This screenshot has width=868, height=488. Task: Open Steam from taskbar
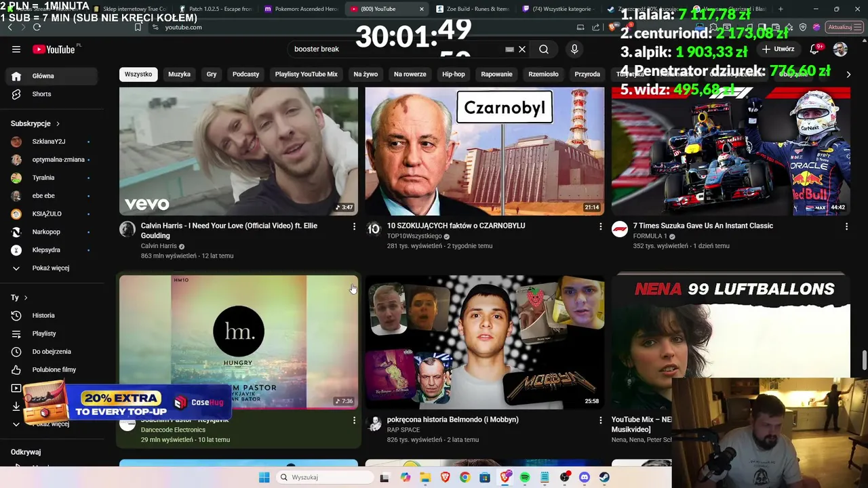[604, 477]
